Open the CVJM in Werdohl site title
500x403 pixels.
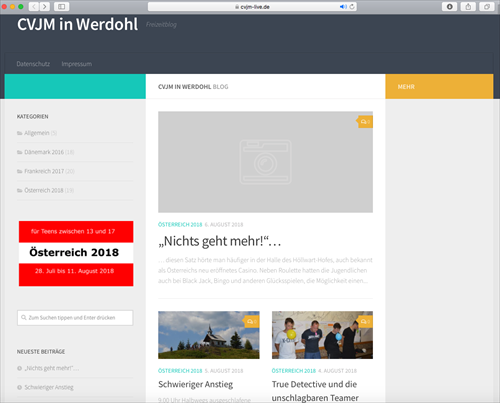(77, 24)
